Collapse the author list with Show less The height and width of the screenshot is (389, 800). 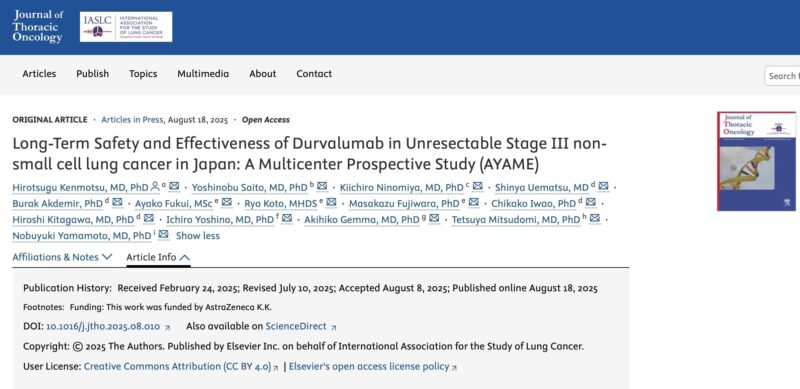(198, 236)
